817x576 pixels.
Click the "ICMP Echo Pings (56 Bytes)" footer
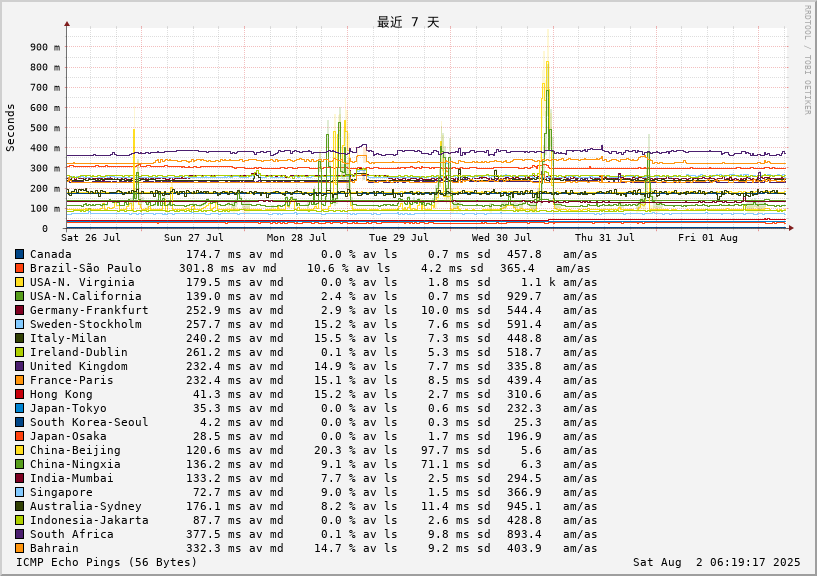[107, 562]
